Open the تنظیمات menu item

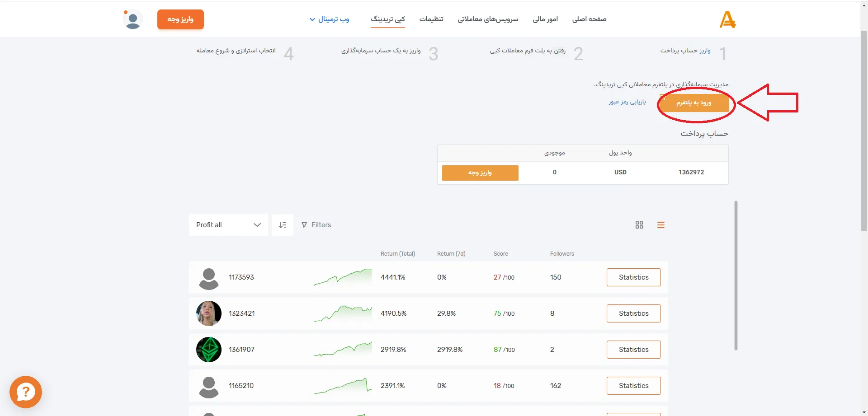(431, 19)
